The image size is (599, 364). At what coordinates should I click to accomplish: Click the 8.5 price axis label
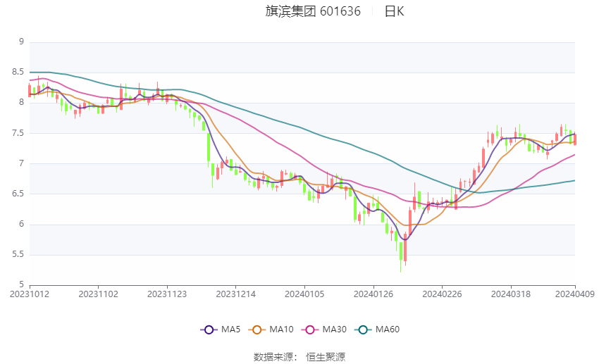coord(18,72)
